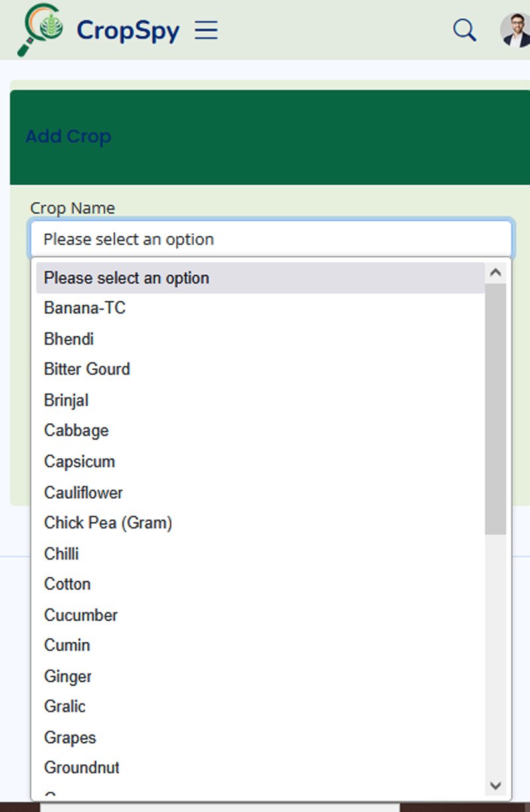Select Cumin from the list

tap(67, 645)
